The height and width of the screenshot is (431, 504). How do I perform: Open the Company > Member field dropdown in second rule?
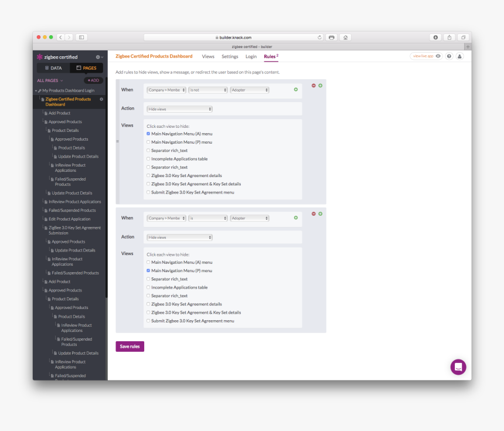pyautogui.click(x=166, y=218)
